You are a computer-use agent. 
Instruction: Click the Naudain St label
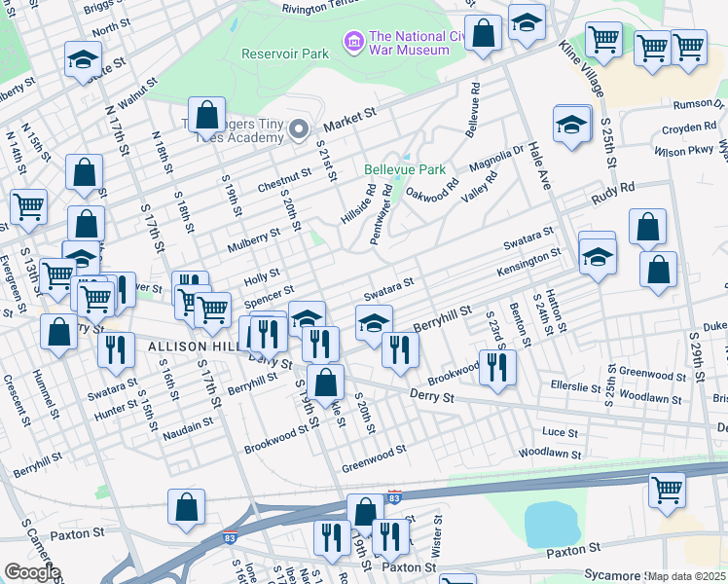pos(188,429)
